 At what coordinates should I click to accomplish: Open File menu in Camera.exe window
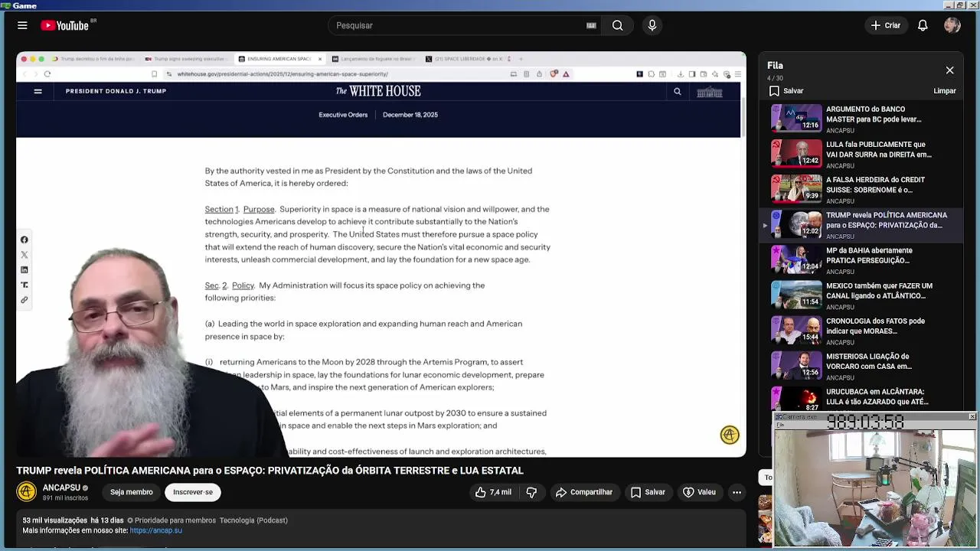point(779,425)
